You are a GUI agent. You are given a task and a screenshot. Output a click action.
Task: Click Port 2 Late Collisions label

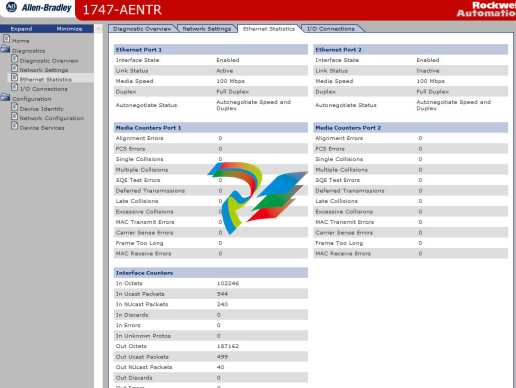pyautogui.click(x=336, y=201)
